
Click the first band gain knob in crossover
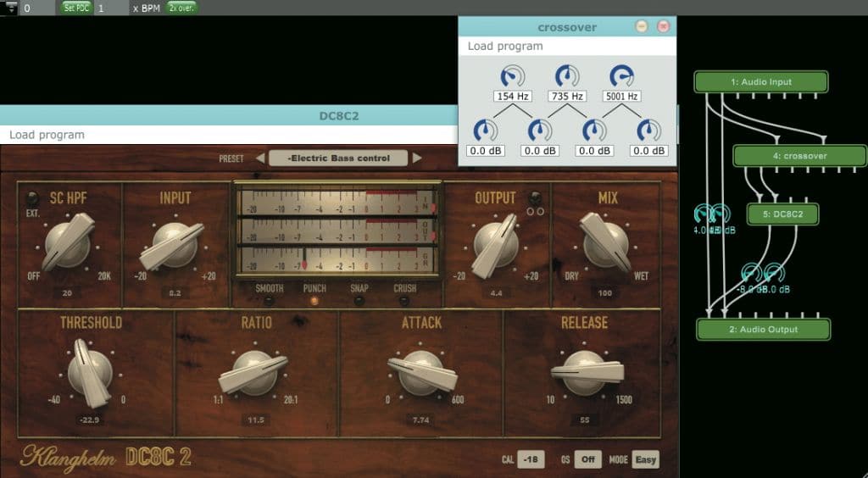(x=486, y=131)
